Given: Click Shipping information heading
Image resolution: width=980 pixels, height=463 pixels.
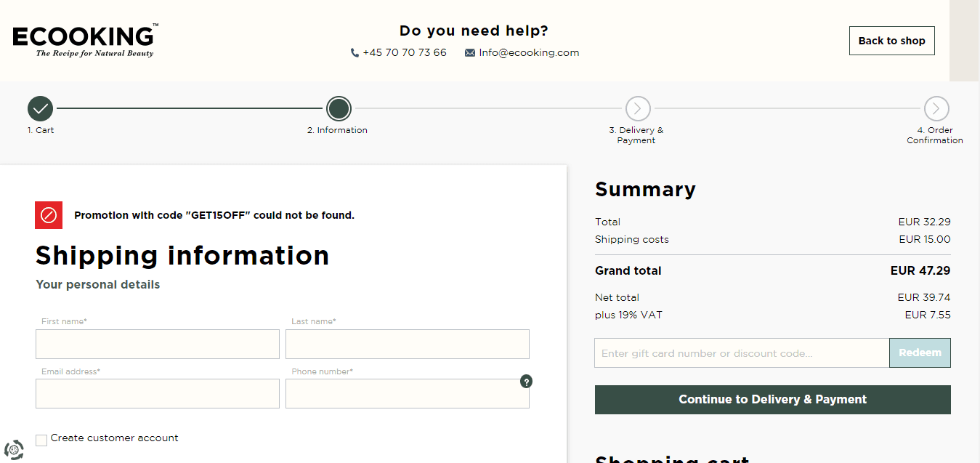Looking at the screenshot, I should click(182, 256).
